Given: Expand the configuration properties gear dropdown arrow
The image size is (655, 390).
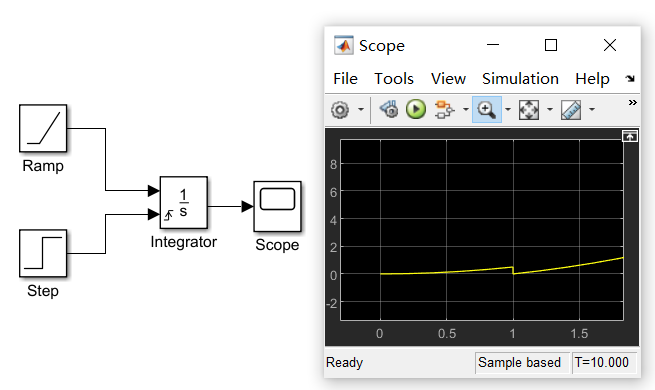Looking at the screenshot, I should [361, 110].
